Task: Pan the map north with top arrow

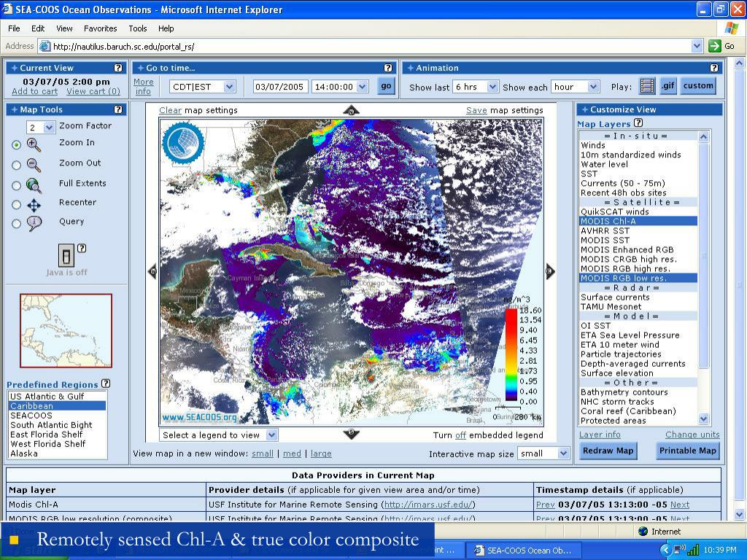Action: coord(351,111)
